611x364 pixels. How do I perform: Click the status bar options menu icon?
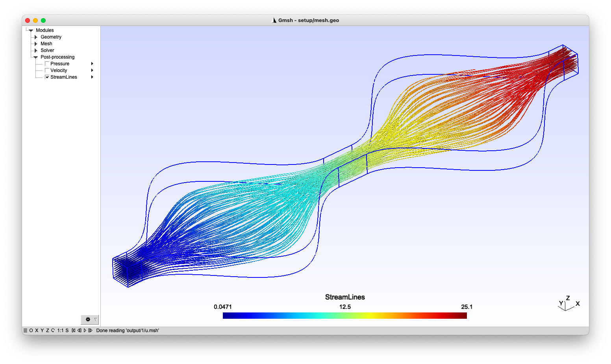[25, 331]
